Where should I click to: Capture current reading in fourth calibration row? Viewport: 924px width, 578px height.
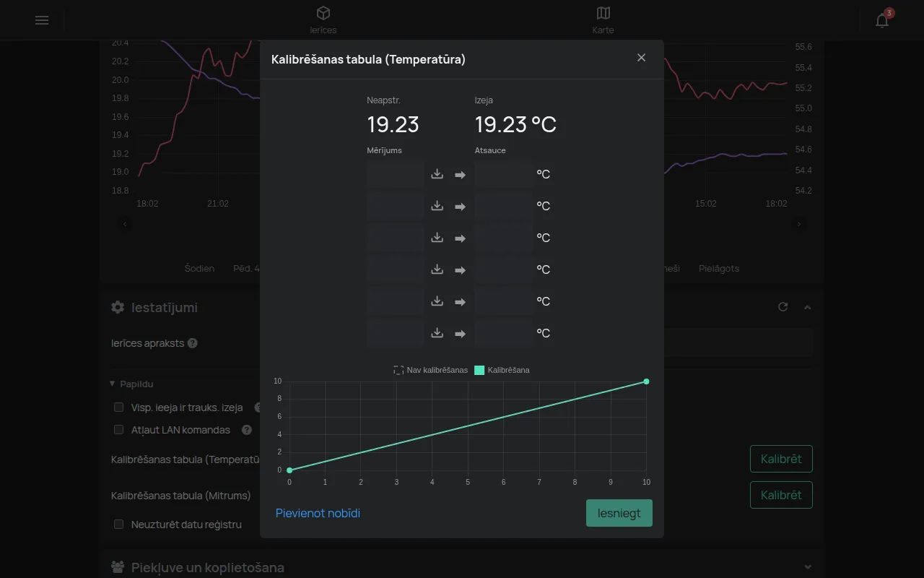(x=437, y=269)
